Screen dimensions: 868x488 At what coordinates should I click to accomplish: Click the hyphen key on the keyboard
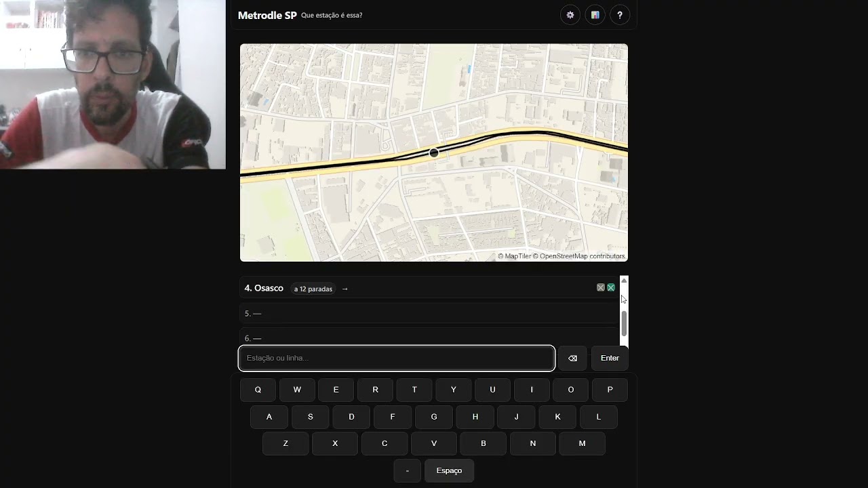coord(407,470)
